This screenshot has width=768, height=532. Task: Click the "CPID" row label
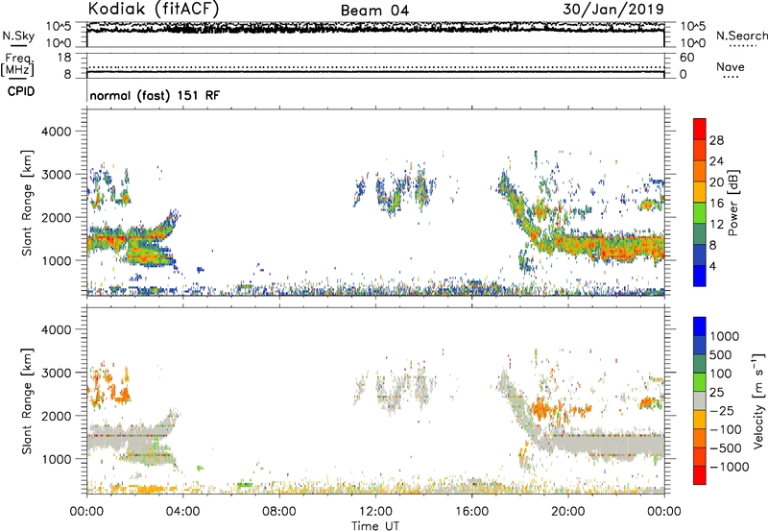21,91
